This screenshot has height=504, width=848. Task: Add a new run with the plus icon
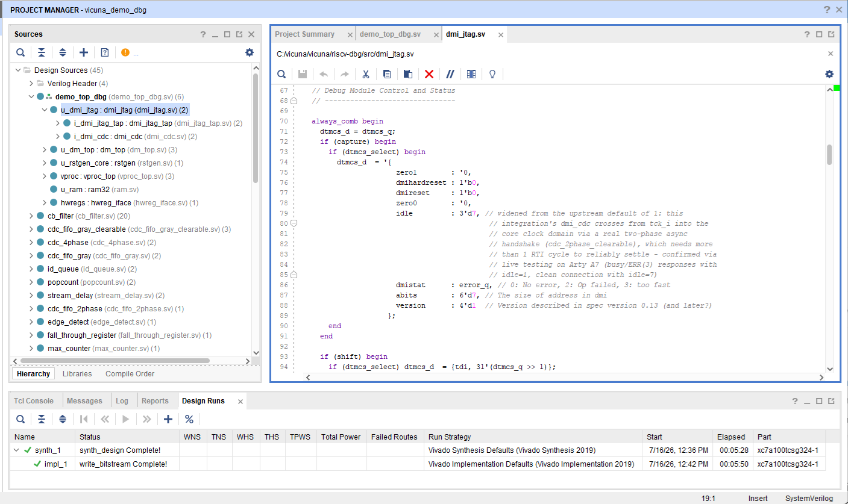tap(168, 419)
